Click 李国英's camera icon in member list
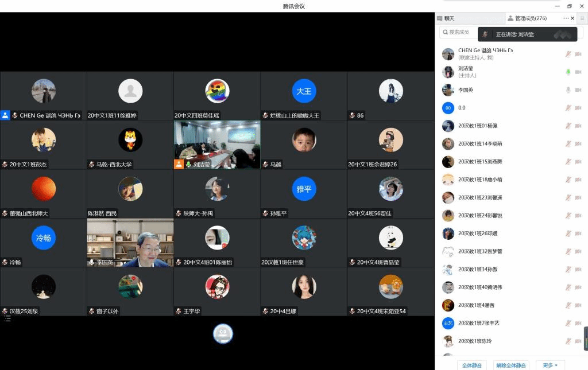This screenshot has width=588, height=370. coord(578,90)
